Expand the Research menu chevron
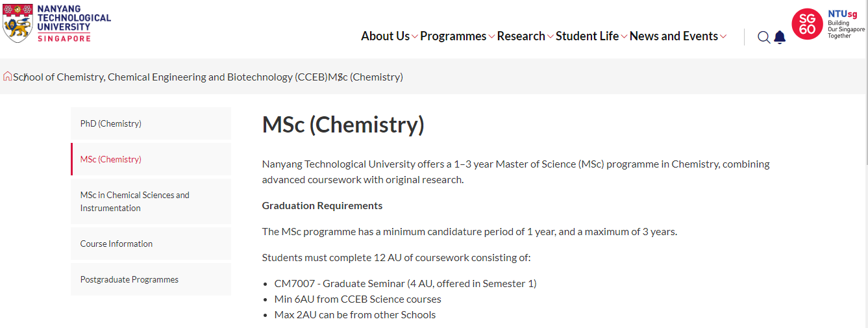868x328 pixels. (551, 36)
